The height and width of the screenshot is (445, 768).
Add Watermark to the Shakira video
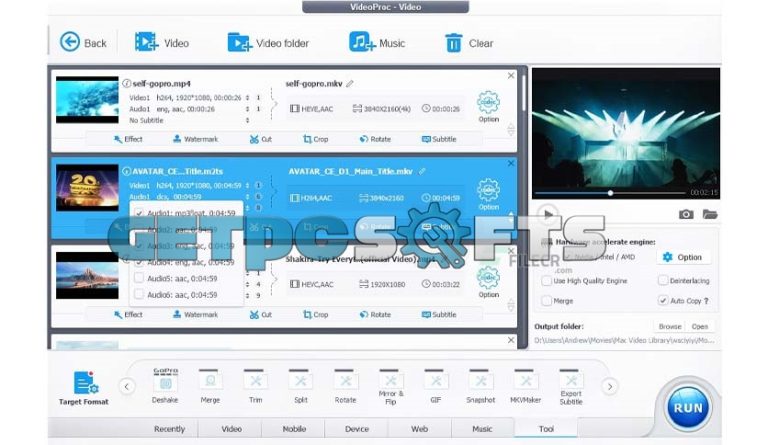pos(195,314)
